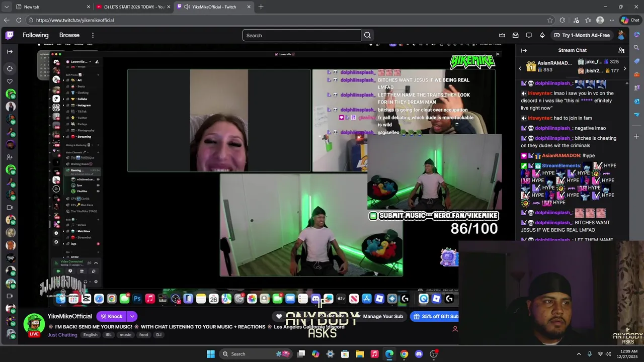Open the browser extensions puzzle icon
This screenshot has width=644, height=362.
(x=562, y=20)
